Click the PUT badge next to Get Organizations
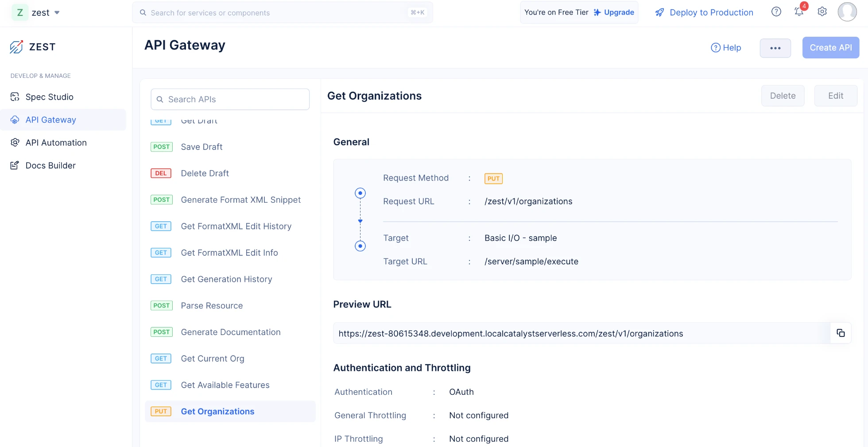This screenshot has height=447, width=868. pos(161,412)
